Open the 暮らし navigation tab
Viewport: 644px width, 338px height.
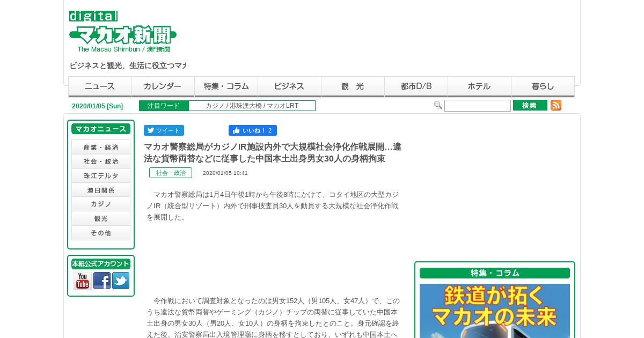tap(543, 86)
